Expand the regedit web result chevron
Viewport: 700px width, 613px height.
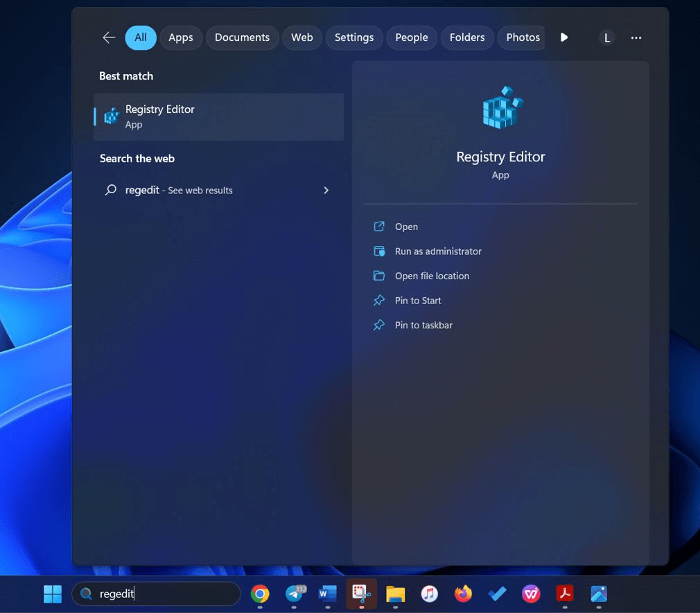(326, 190)
